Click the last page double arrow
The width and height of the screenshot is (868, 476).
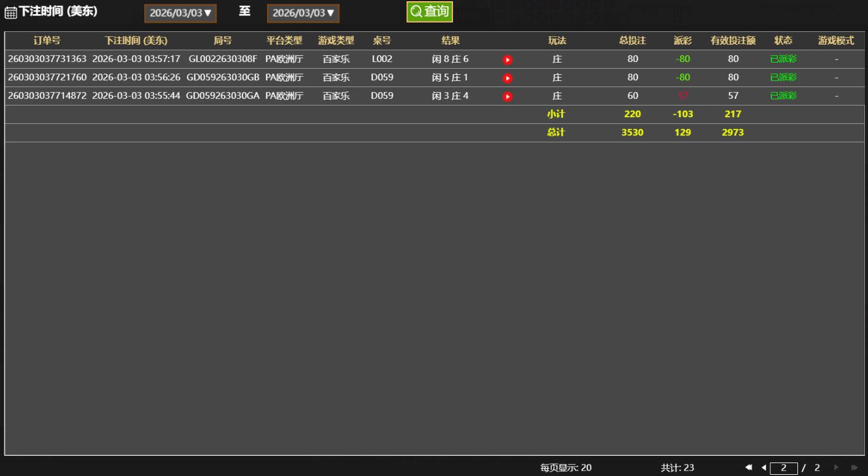(x=854, y=467)
